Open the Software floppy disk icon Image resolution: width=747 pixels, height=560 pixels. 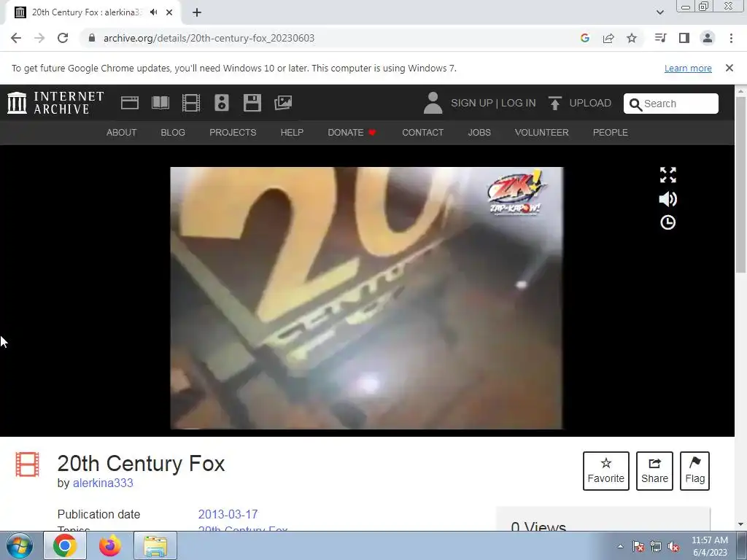[x=252, y=103]
